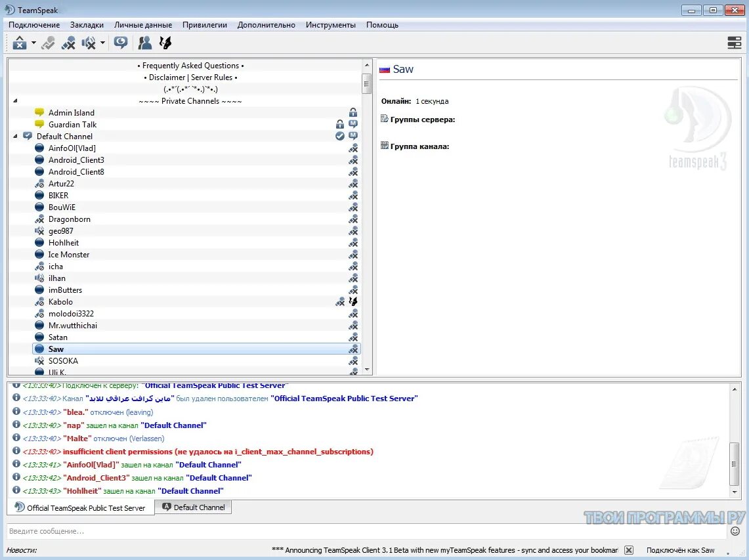Open the away status dropdown arrow
This screenshot has width=749, height=560.
coord(33,43)
